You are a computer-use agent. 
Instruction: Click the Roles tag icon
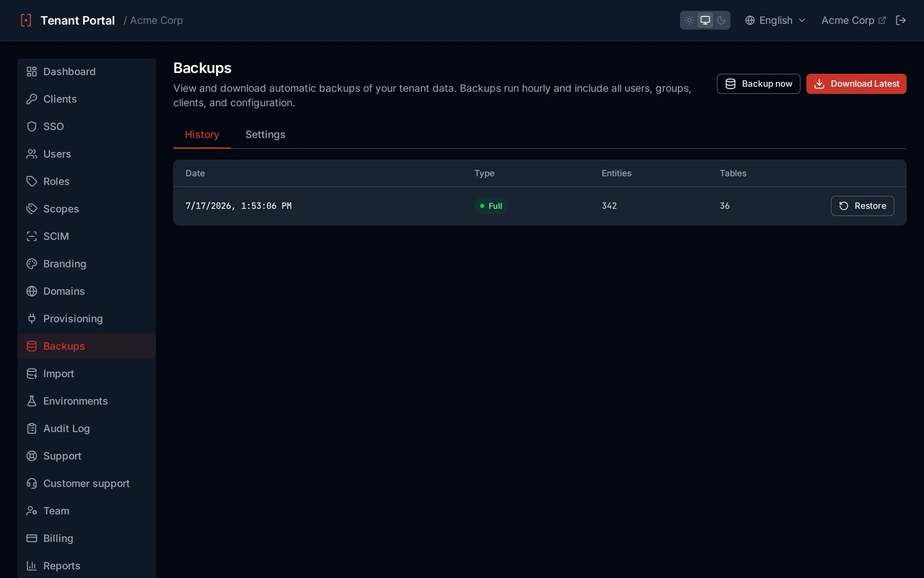click(32, 181)
